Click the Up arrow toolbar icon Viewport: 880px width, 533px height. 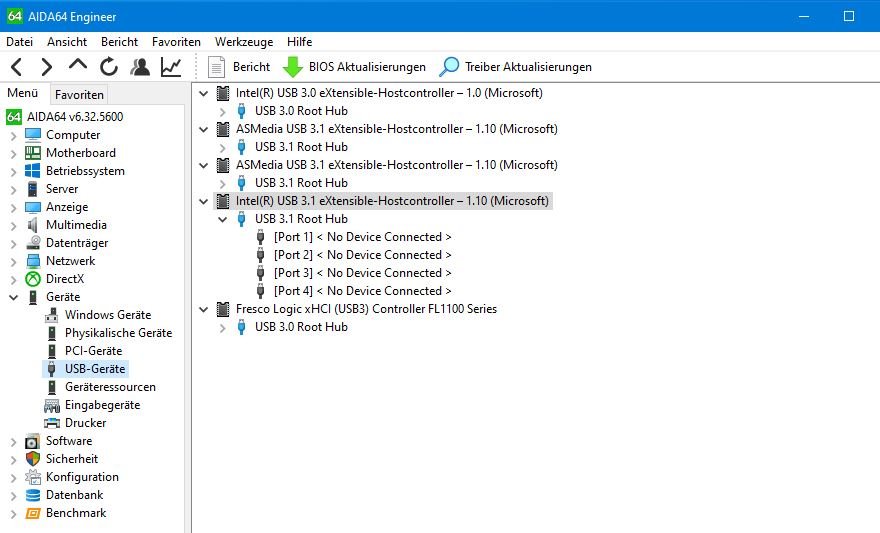click(78, 66)
